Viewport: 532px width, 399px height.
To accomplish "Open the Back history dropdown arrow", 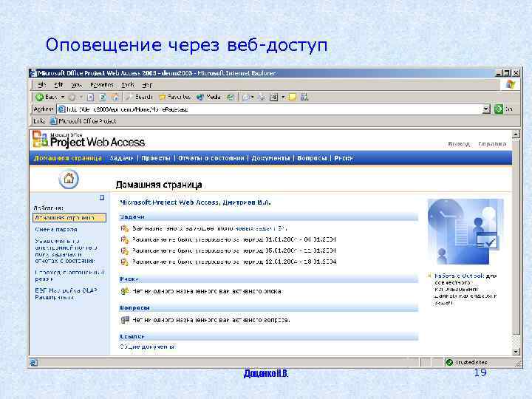I will (x=62, y=98).
